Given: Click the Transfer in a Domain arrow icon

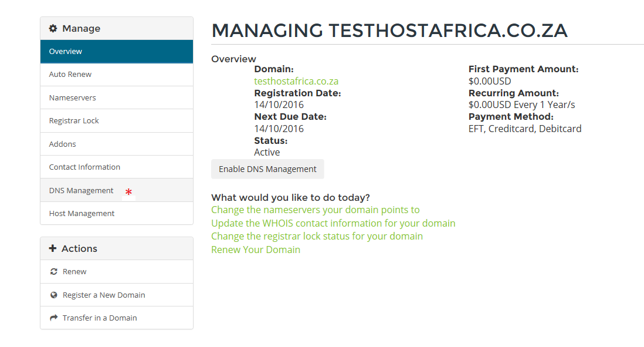Looking at the screenshot, I should pyautogui.click(x=54, y=318).
